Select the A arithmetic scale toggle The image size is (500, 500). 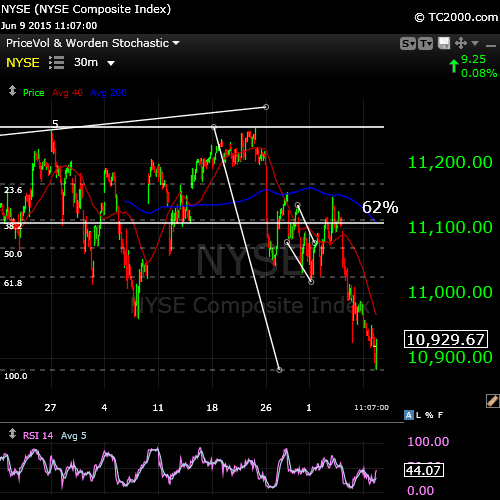click(408, 415)
